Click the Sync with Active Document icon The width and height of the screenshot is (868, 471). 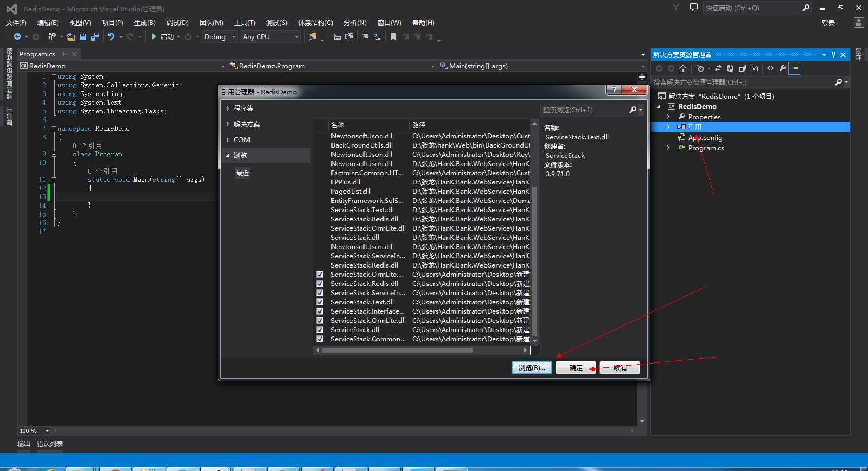(x=718, y=68)
